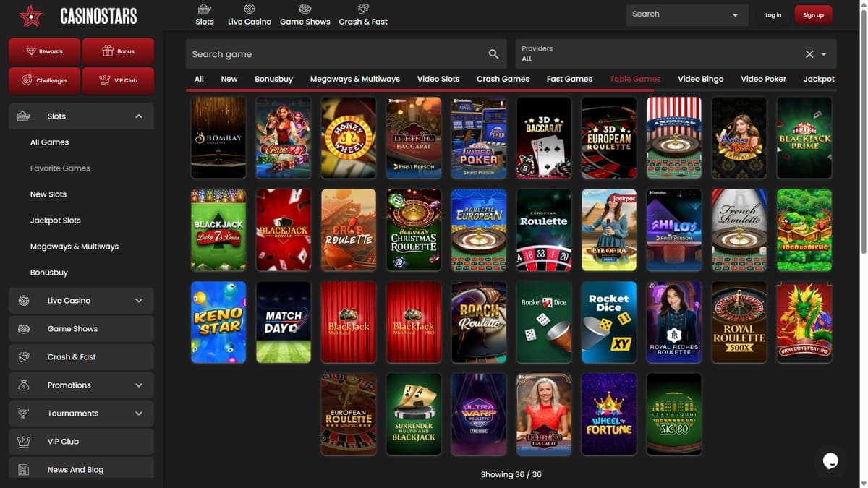Click the page vertical scrollbar
The width and height of the screenshot is (868, 488).
864,130
